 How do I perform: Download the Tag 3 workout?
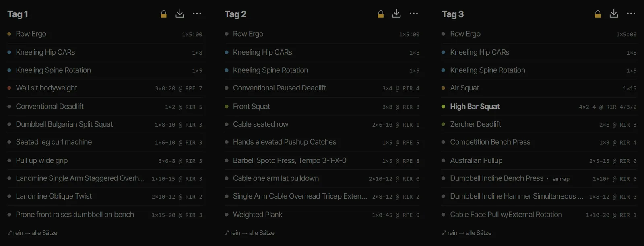point(614,14)
